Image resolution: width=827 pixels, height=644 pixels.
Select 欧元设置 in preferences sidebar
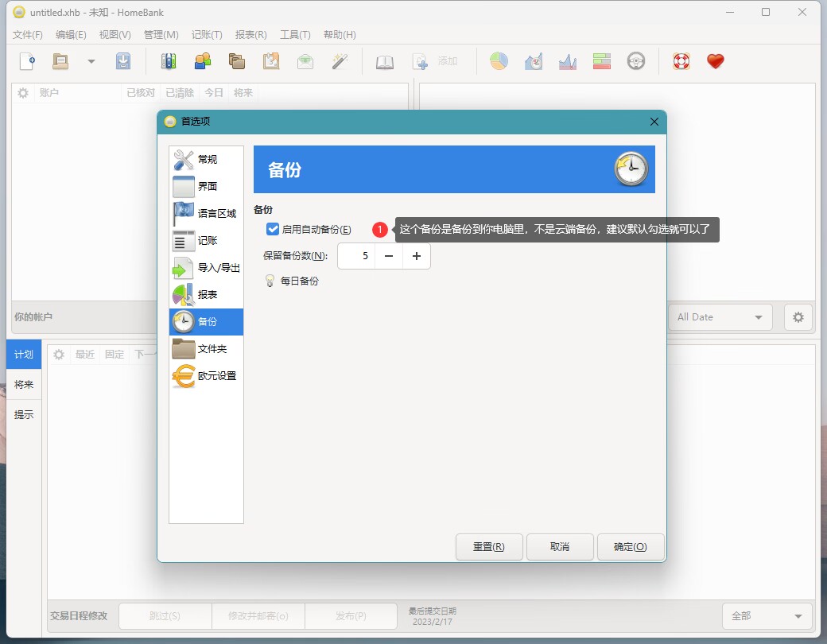click(x=206, y=375)
